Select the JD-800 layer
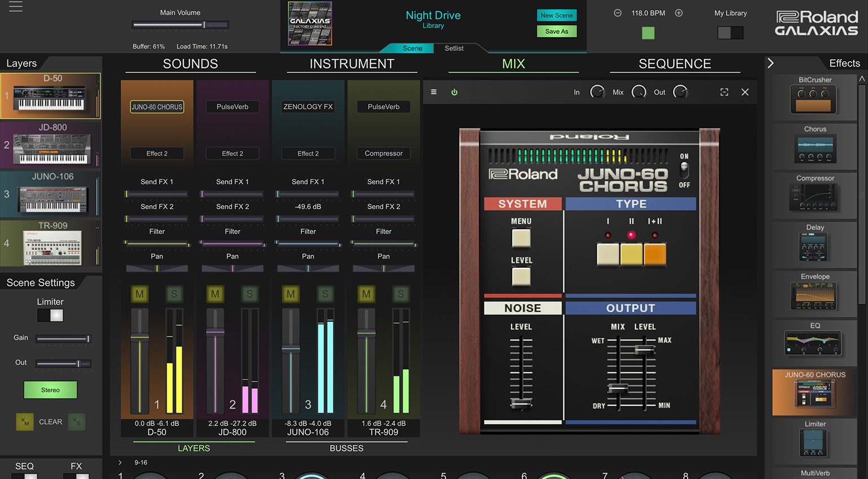The image size is (868, 479). click(51, 145)
